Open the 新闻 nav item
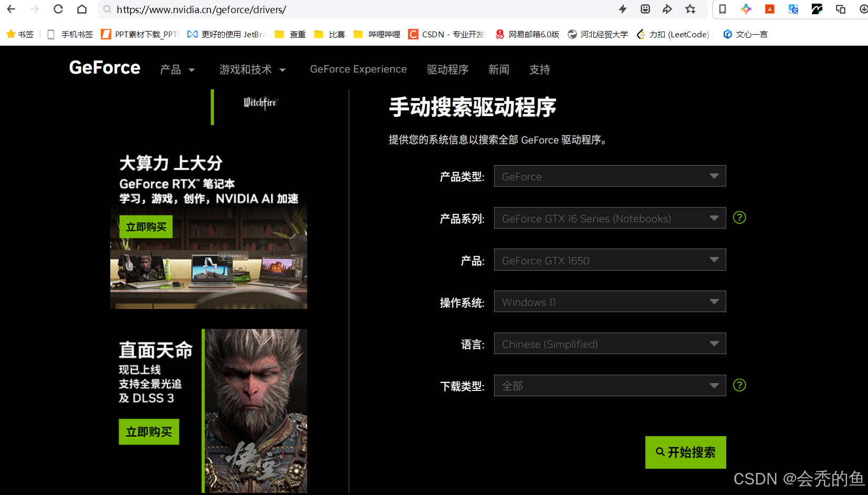868x495 pixels. 499,69
